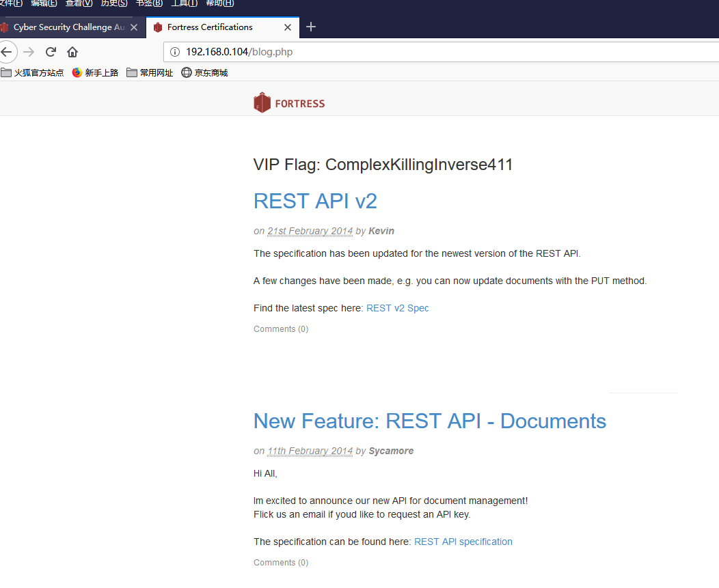Screen dimensions: 719x588
Task: Close the Cyber Security Challenge tab
Action: [x=134, y=27]
